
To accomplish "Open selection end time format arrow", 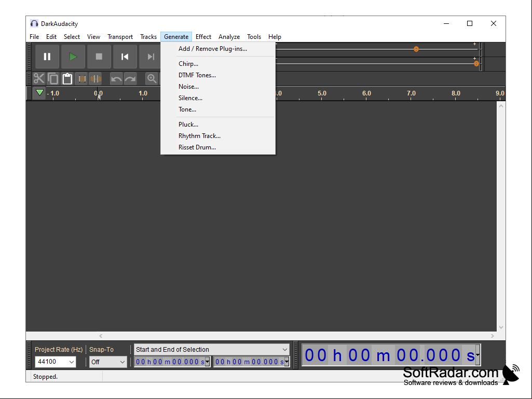I will click(287, 362).
